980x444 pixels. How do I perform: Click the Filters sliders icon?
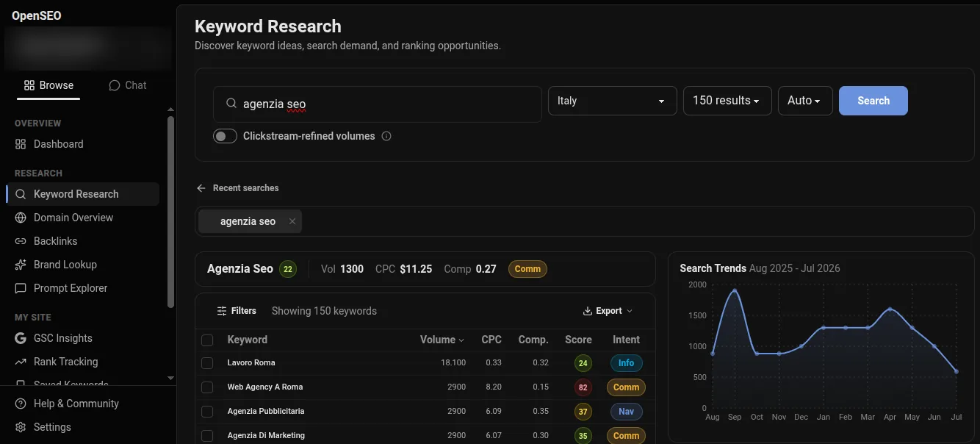coord(222,311)
